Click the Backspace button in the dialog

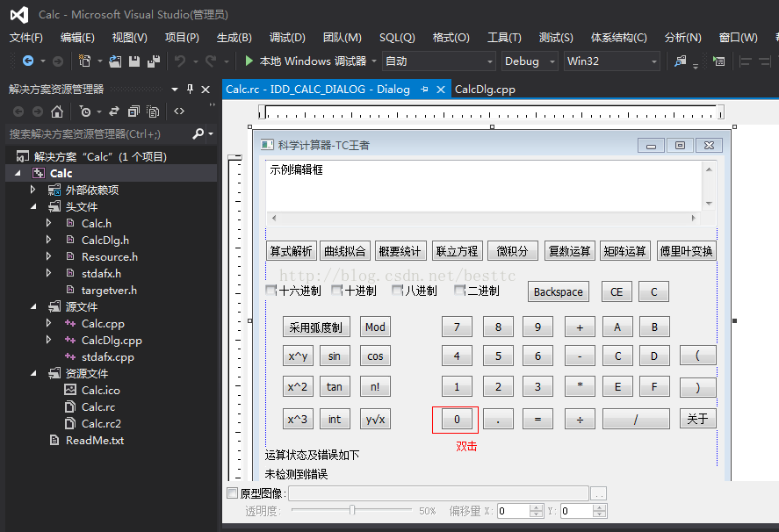[x=559, y=291]
